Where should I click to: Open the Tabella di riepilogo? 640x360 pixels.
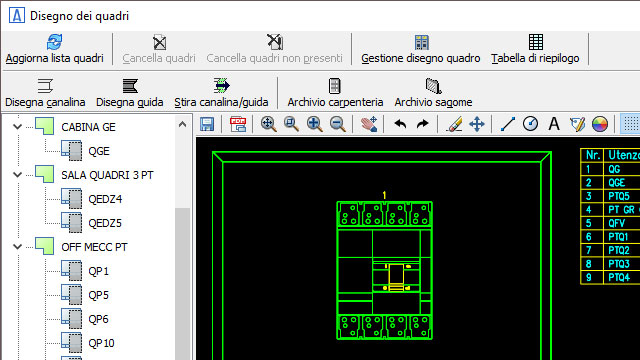535,49
